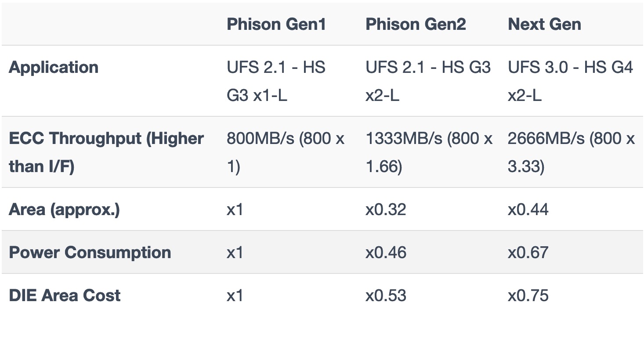This screenshot has width=644, height=338.
Task: Click the UFS 2.1 - HS G3 x2-L cell
Action: (428, 81)
